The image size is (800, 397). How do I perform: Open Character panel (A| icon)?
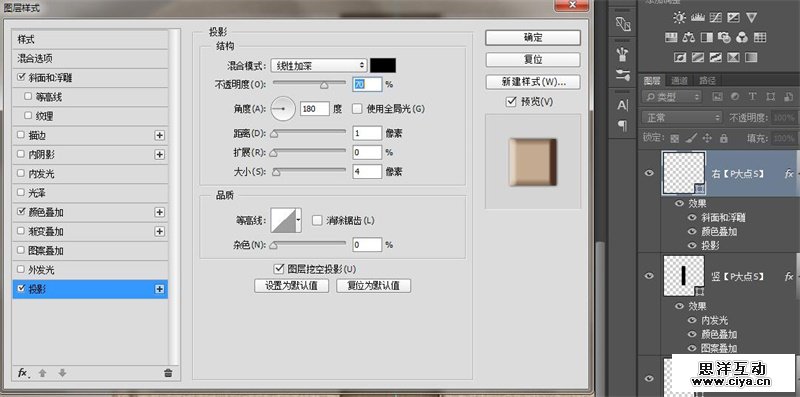coord(622,105)
